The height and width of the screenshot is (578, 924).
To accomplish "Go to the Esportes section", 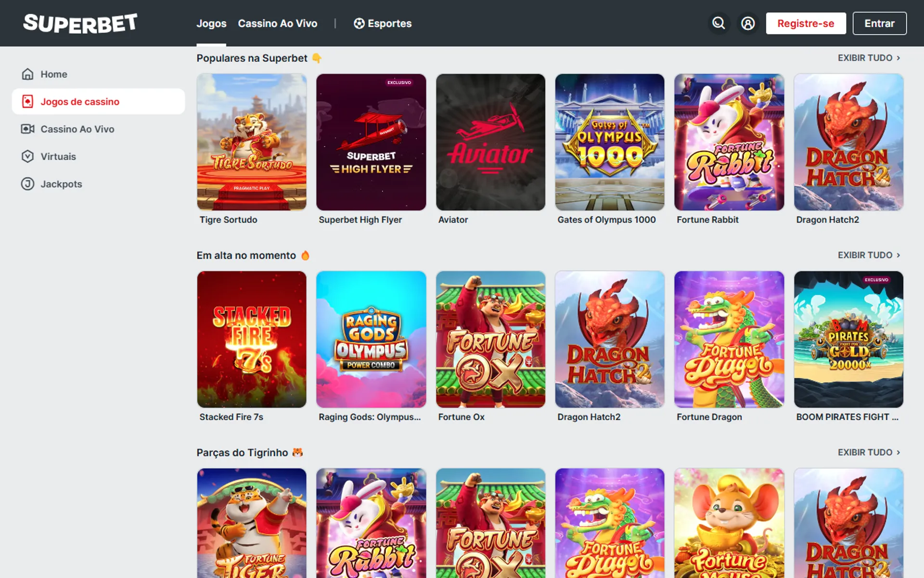I will coord(383,23).
